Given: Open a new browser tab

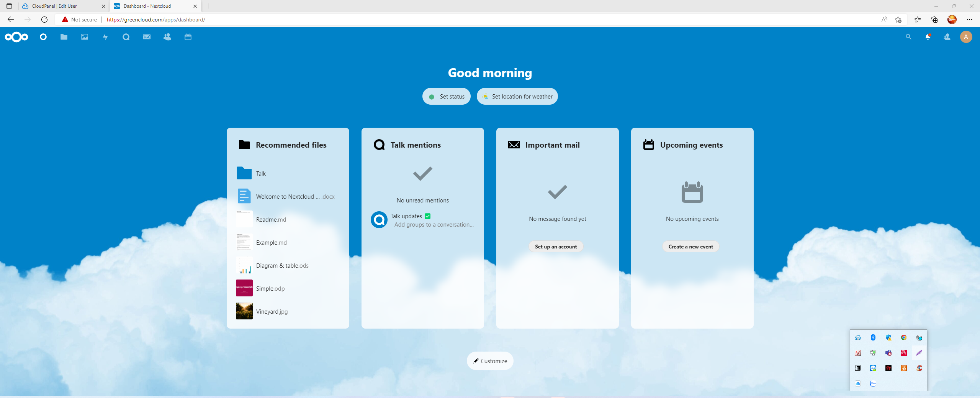Looking at the screenshot, I should click(208, 6).
